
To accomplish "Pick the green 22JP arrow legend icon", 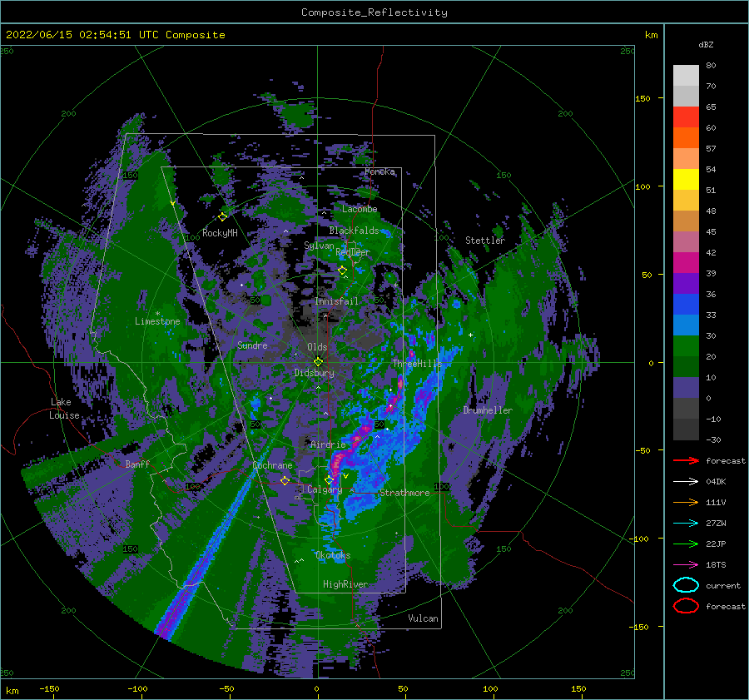I will [x=686, y=544].
